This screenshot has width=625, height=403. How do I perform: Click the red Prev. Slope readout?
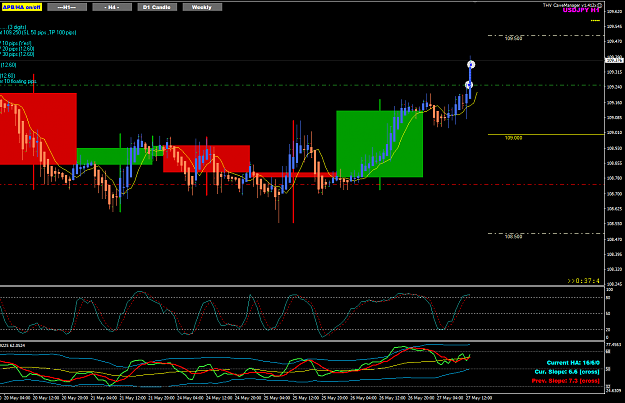coord(565,381)
